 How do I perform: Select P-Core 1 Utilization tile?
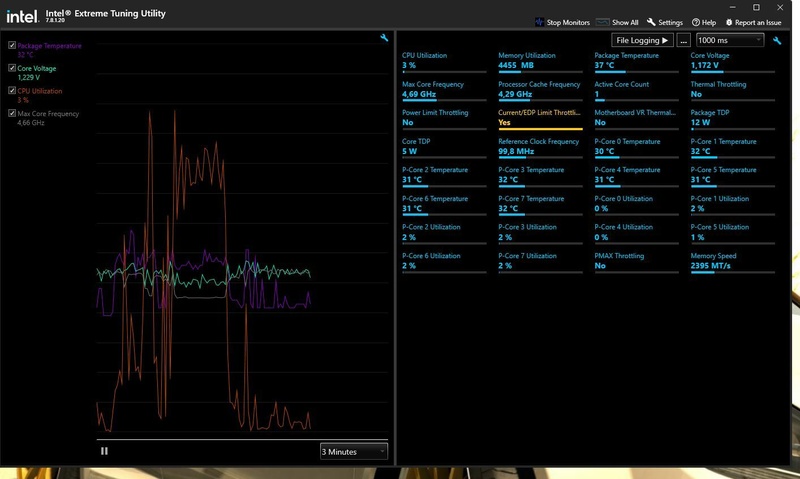[x=733, y=205]
